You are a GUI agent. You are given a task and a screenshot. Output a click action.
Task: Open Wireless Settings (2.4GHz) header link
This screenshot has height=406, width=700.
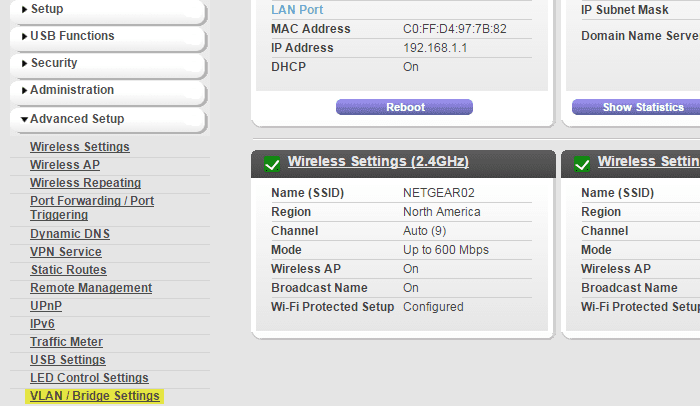click(378, 161)
